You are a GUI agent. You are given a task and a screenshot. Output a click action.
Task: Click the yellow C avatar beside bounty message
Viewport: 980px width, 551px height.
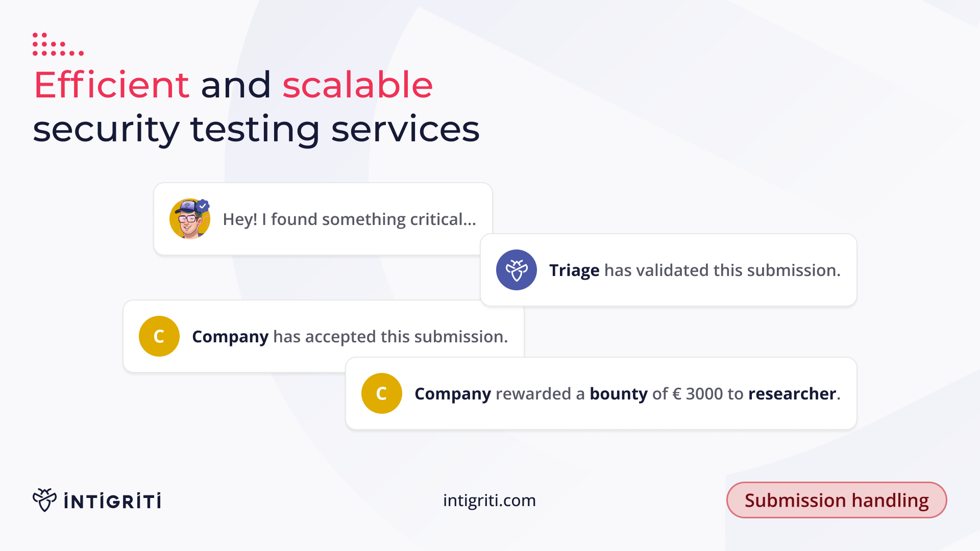pos(381,393)
